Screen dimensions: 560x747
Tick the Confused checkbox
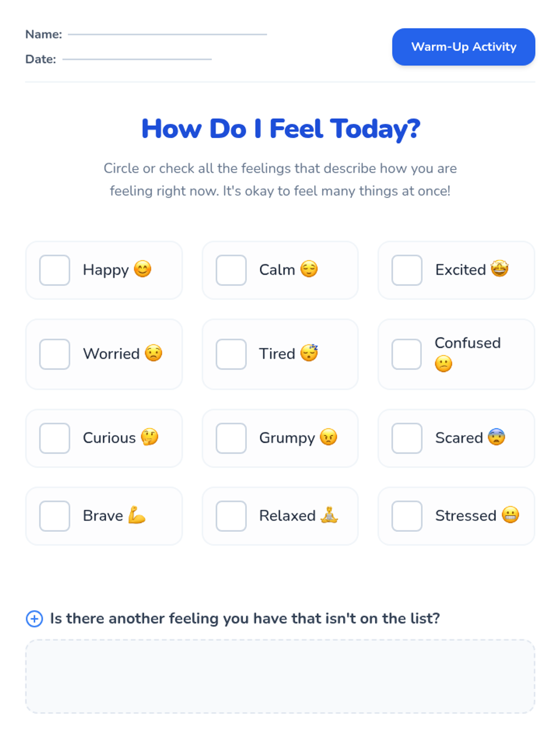[407, 354]
